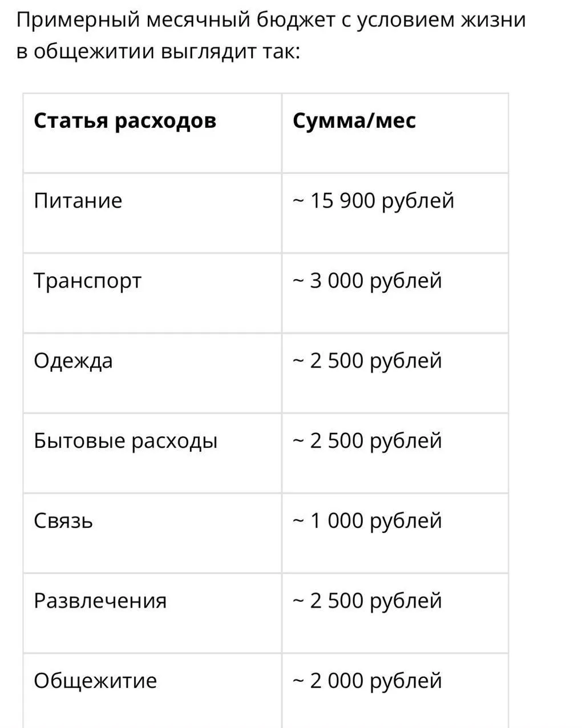Click the amount next to Бытовые расходы
The width and height of the screenshot is (582, 728).
coord(367,441)
